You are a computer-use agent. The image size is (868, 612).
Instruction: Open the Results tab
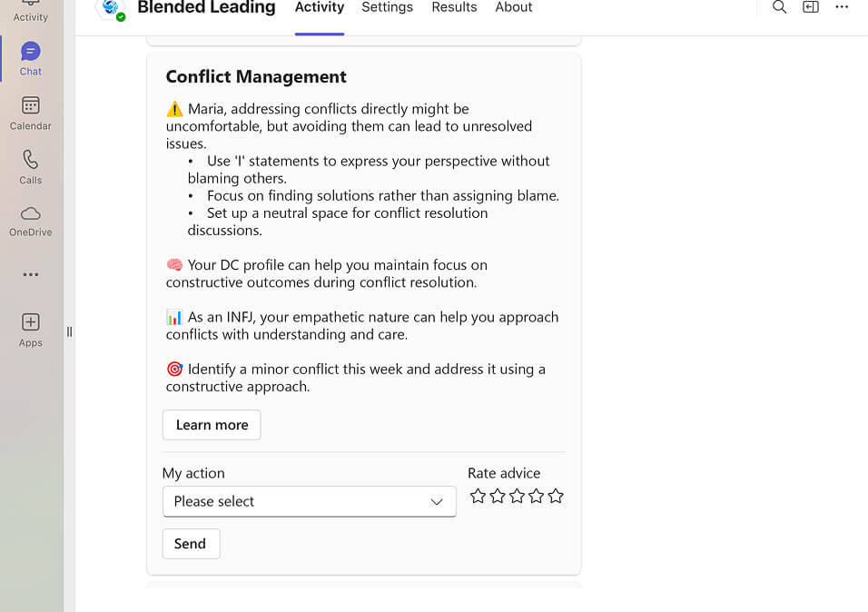[x=454, y=7]
